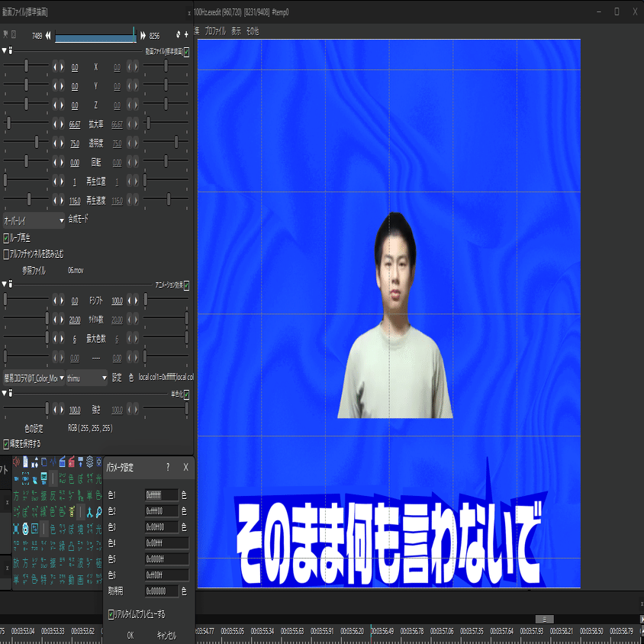
Task: Click OK in パラメータ設定 dialog
Action: point(130,635)
